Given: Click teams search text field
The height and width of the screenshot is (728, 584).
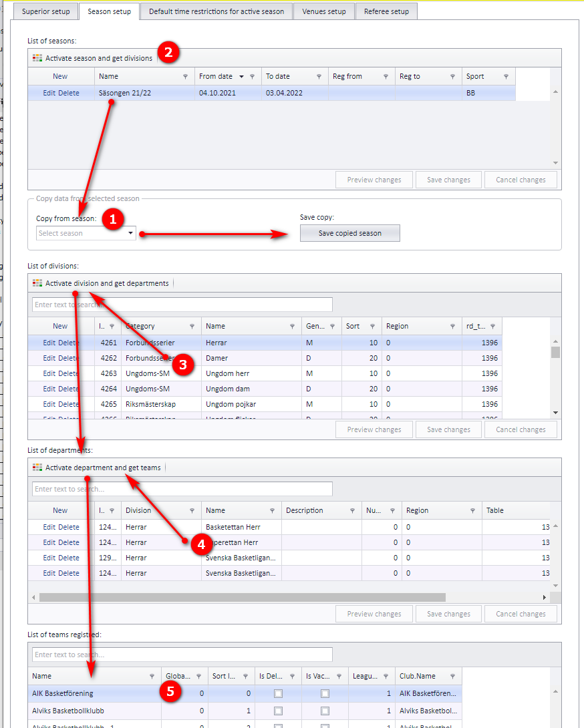Looking at the screenshot, I should click(182, 655).
